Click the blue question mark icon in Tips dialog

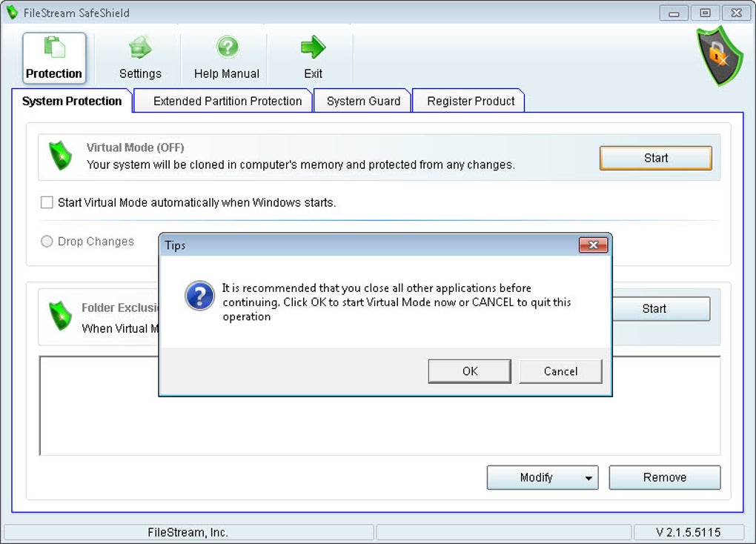(x=199, y=296)
